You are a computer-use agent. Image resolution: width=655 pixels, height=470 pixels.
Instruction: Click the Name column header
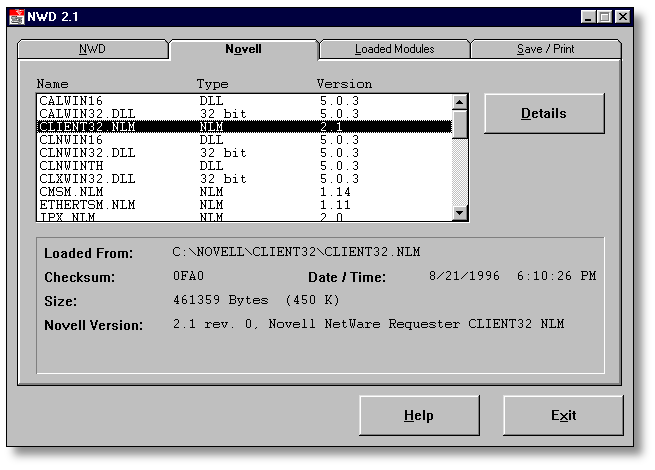click(x=53, y=84)
